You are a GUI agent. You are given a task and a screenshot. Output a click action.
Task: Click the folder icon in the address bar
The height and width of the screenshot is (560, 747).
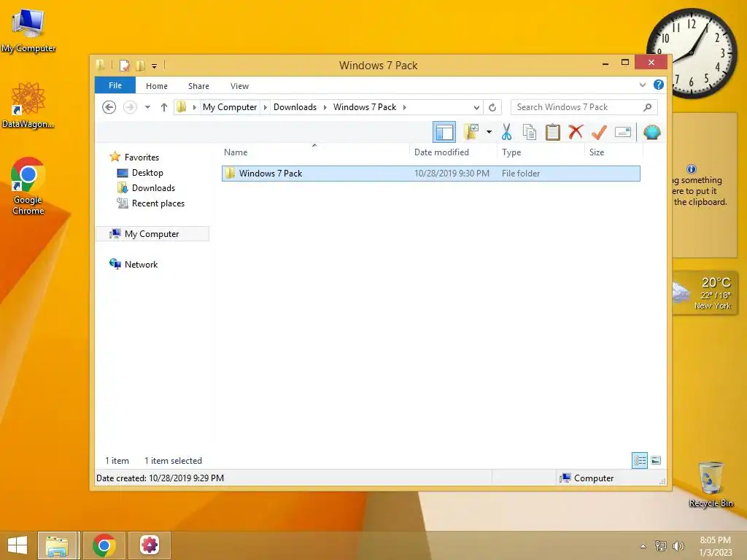[182, 107]
